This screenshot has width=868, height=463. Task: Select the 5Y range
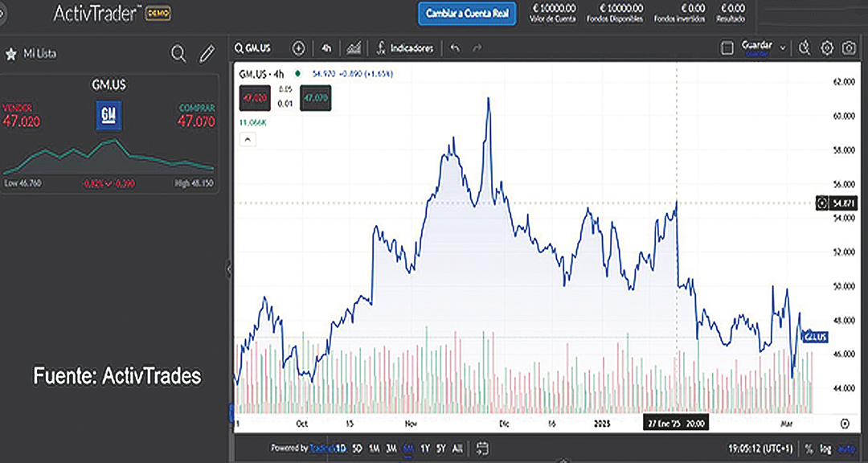[441, 448]
